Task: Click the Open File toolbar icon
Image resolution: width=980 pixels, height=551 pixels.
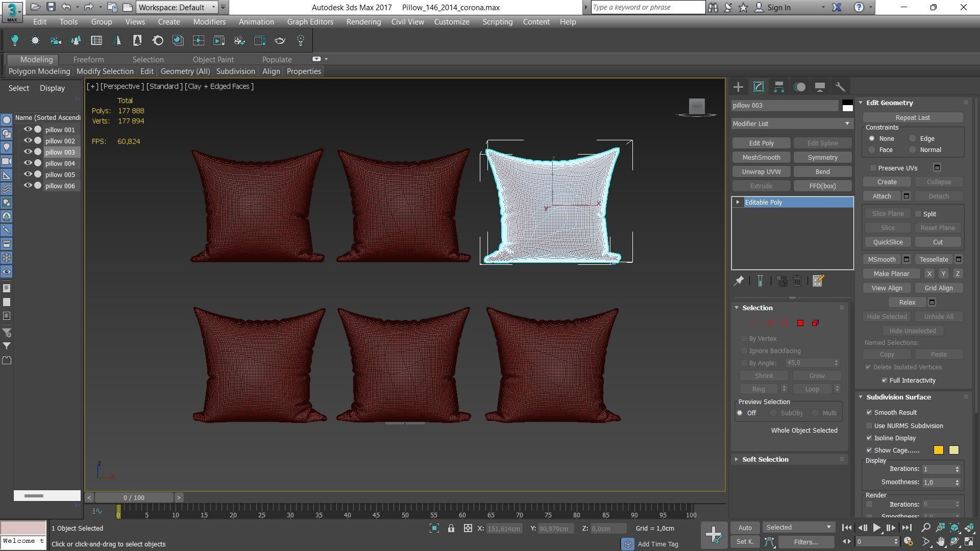Action: (35, 7)
